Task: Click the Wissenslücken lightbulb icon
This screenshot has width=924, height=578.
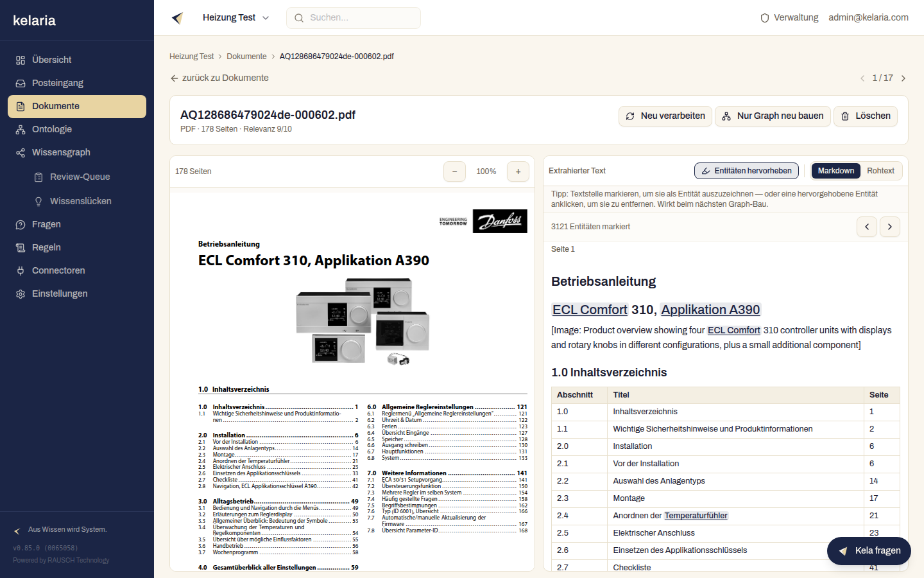Action: coord(38,201)
